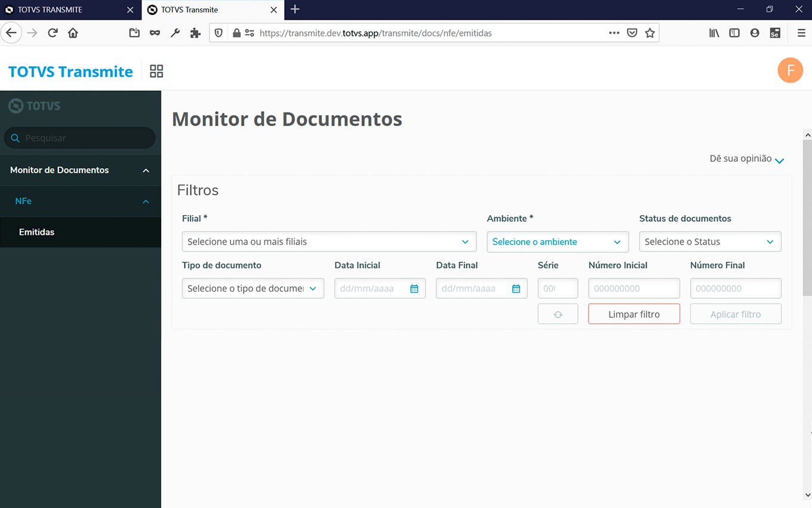812x508 pixels.
Task: Click the orange user avatar F
Action: click(x=790, y=71)
